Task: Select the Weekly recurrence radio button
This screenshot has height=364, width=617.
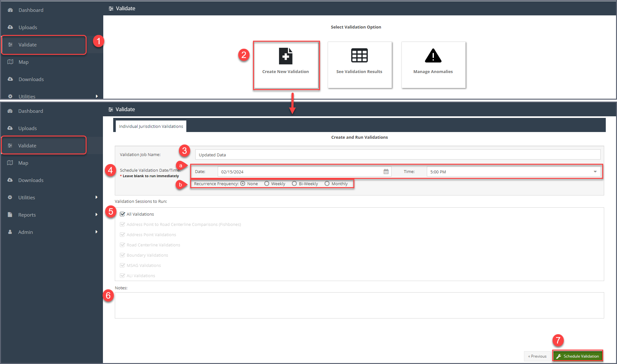Action: (266, 184)
